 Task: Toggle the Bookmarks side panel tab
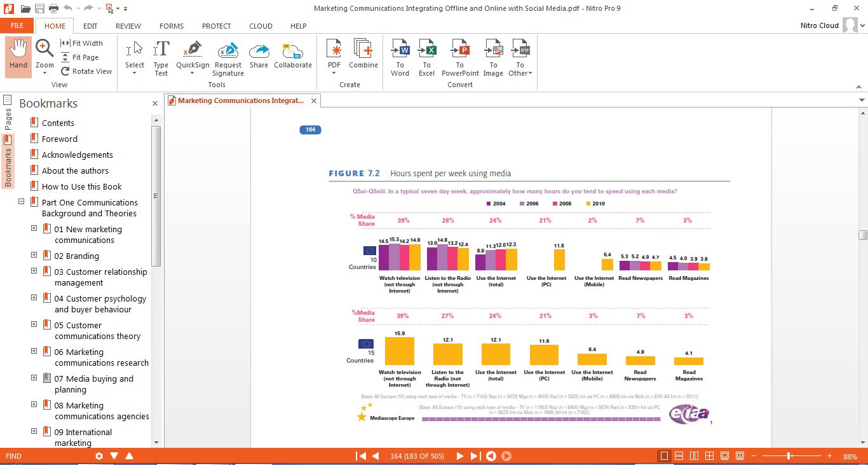click(x=8, y=161)
